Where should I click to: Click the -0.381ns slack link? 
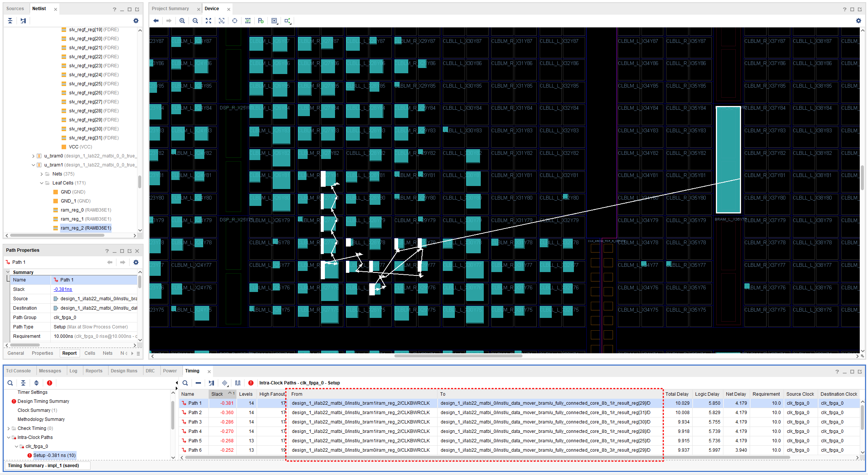click(x=63, y=289)
